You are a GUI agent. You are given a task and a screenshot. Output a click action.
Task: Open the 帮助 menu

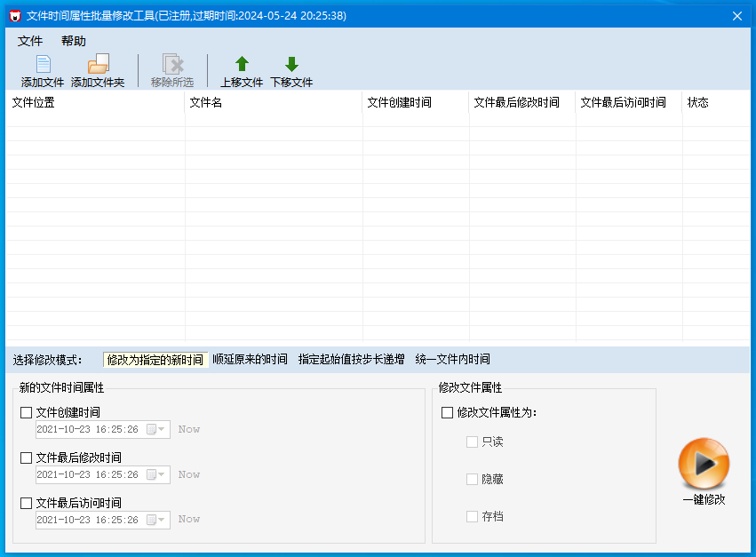pyautogui.click(x=74, y=41)
